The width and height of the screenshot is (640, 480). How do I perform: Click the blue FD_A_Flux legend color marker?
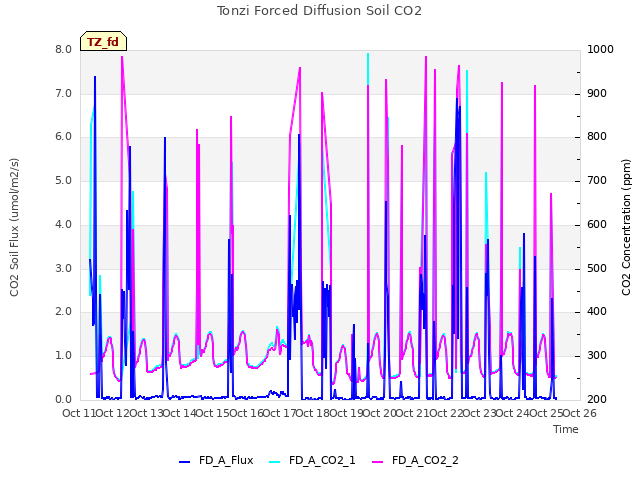point(184,462)
